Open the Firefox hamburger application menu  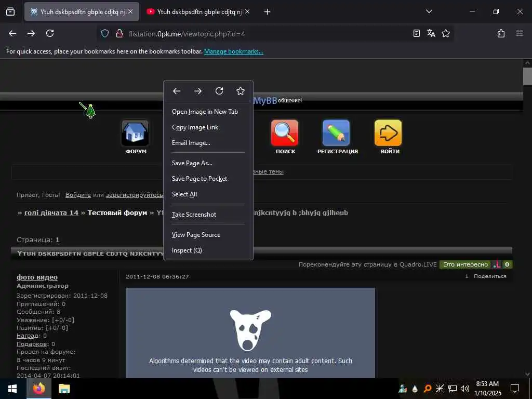point(520,33)
